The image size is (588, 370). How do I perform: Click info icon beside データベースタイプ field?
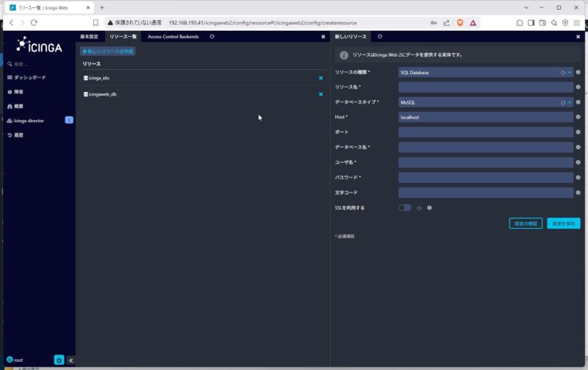578,102
